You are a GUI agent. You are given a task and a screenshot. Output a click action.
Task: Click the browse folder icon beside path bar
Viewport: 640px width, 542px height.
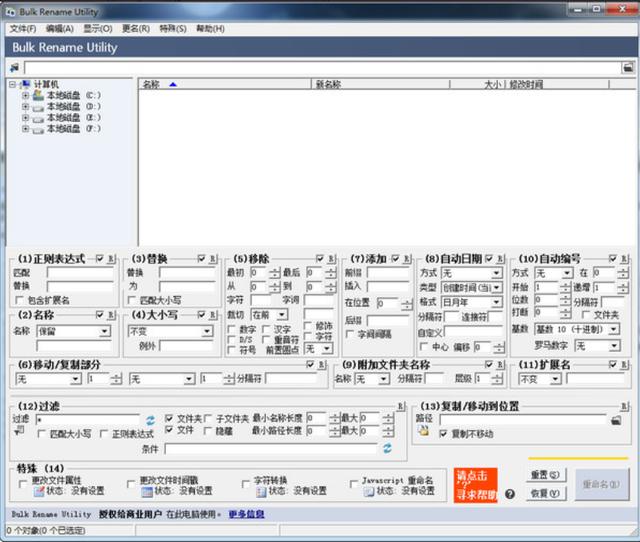(627, 67)
